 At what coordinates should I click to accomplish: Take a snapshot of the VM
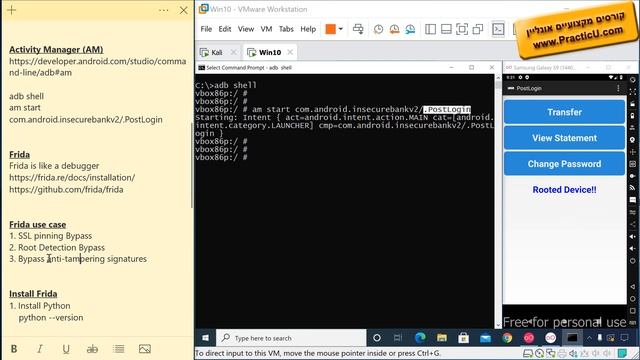(378, 29)
